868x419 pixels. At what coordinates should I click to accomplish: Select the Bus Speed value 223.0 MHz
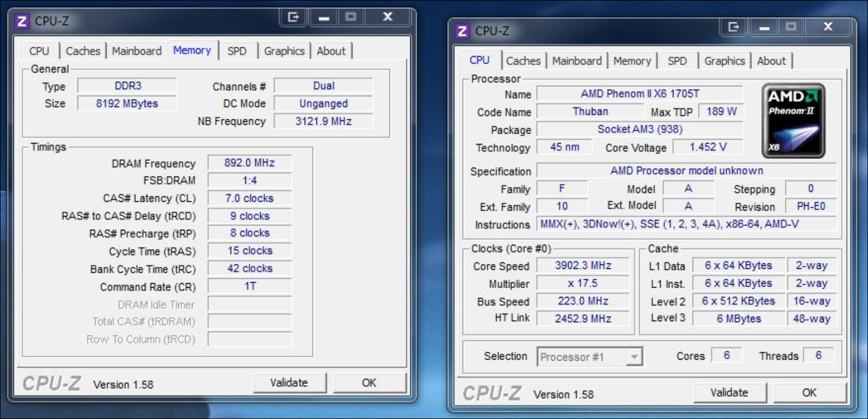[x=583, y=301]
